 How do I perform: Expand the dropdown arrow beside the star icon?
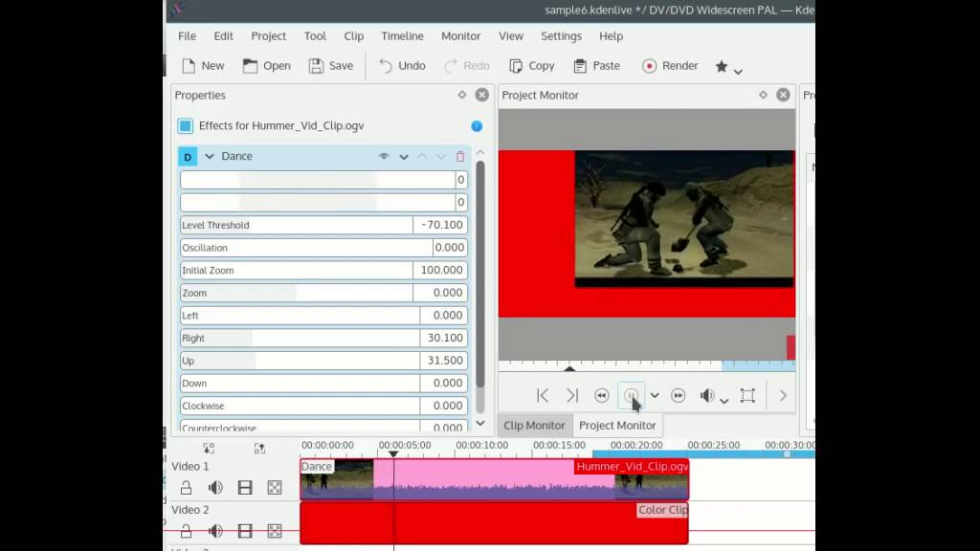[738, 71]
